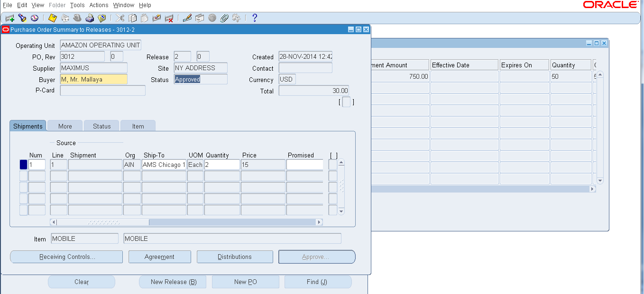Viewport: 644px width, 294px height.
Task: Open the Window menu
Action: pos(124,5)
